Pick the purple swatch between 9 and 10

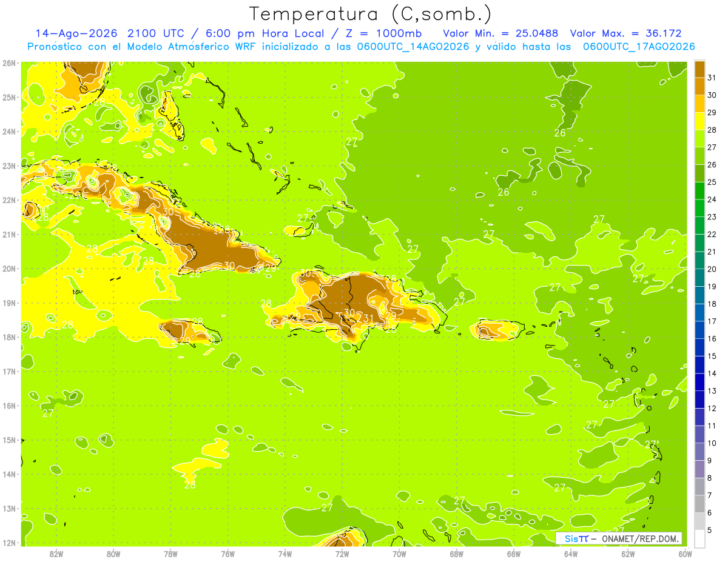699,452
